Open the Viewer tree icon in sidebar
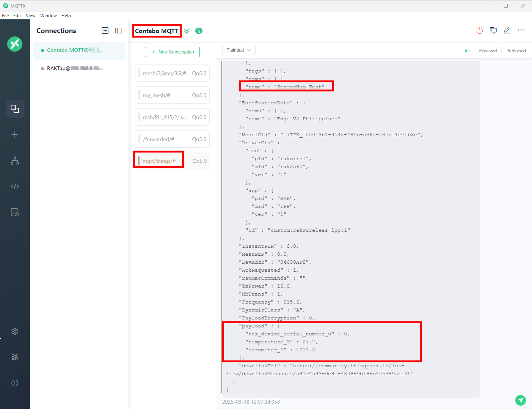This screenshot has height=409, width=532. [15, 160]
